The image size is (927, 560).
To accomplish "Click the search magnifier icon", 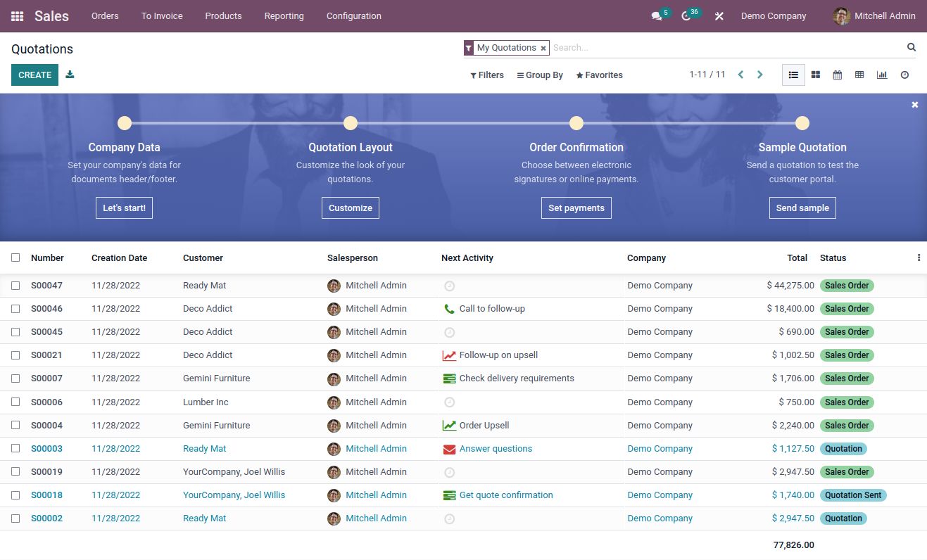I will click(912, 47).
